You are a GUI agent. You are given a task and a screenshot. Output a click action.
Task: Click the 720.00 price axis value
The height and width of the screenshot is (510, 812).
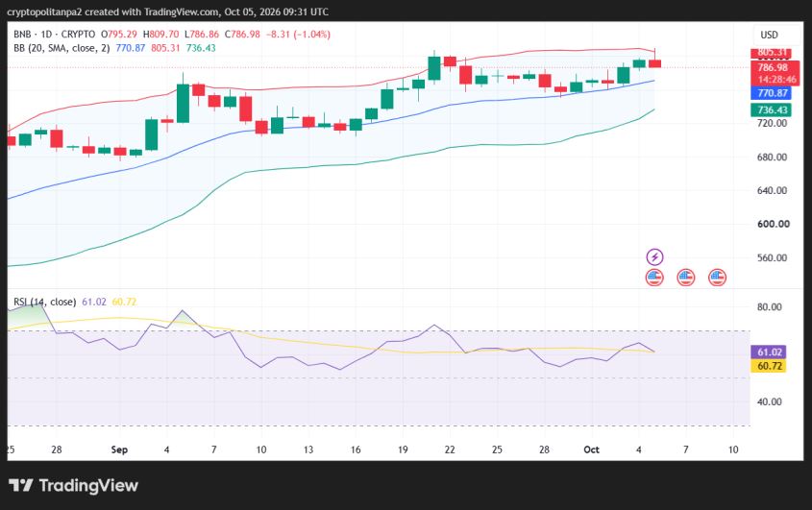[x=772, y=123]
